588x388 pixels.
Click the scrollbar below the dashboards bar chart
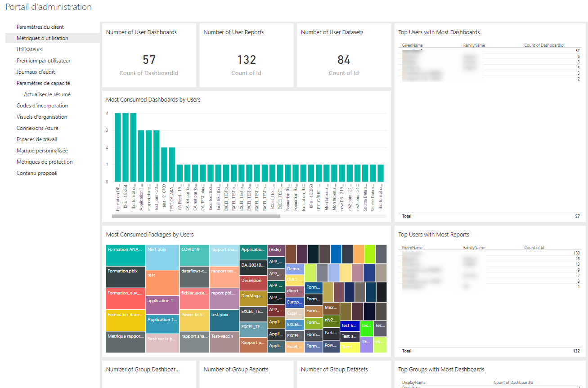[x=196, y=216]
